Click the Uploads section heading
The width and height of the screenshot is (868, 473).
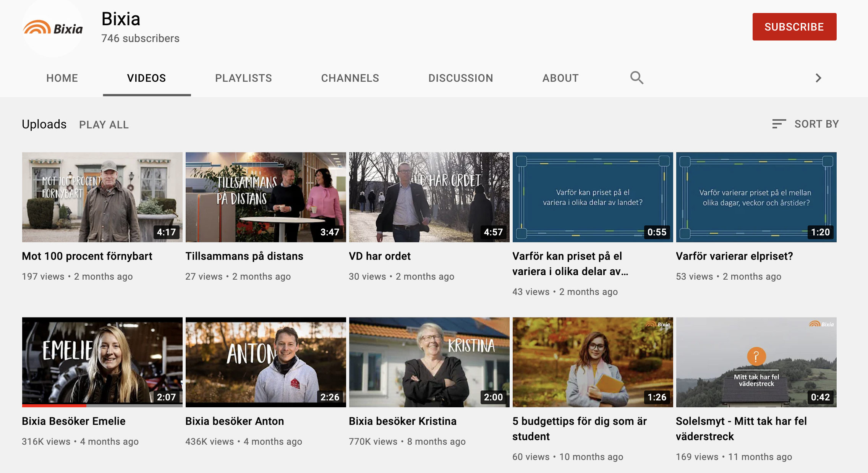click(x=44, y=124)
